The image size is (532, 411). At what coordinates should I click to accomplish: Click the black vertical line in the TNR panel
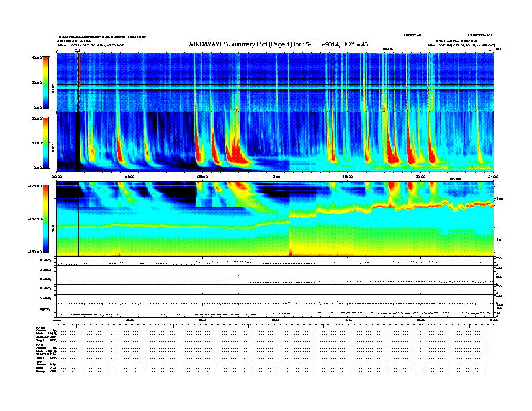[79, 219]
